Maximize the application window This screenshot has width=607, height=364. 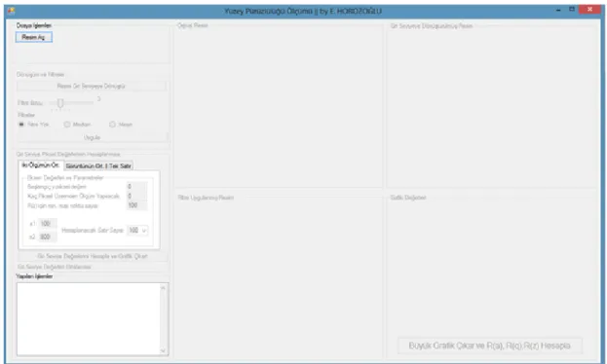coord(572,10)
